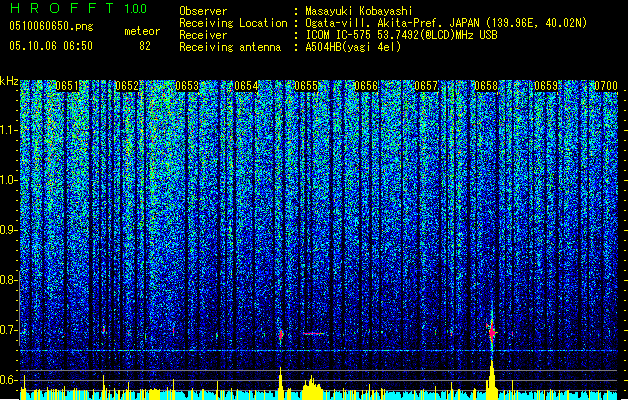Click the date stamp 05.10.06 06:50
This screenshot has width=629, height=400.
(51, 46)
